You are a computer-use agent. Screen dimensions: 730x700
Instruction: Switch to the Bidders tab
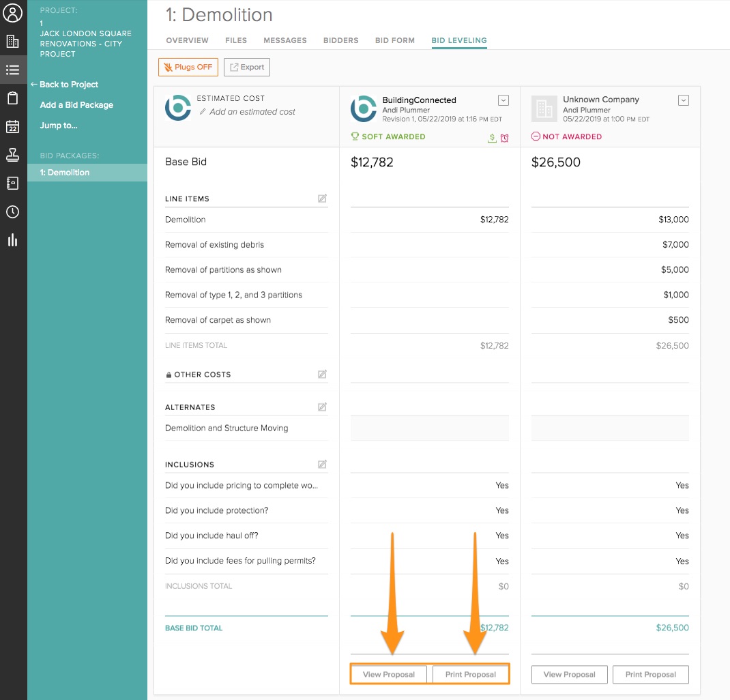coord(340,40)
